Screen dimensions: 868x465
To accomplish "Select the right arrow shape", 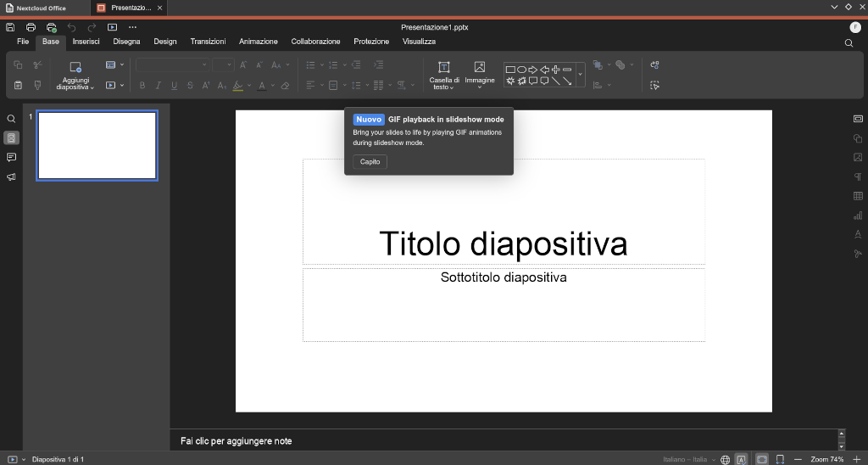I will pos(533,70).
